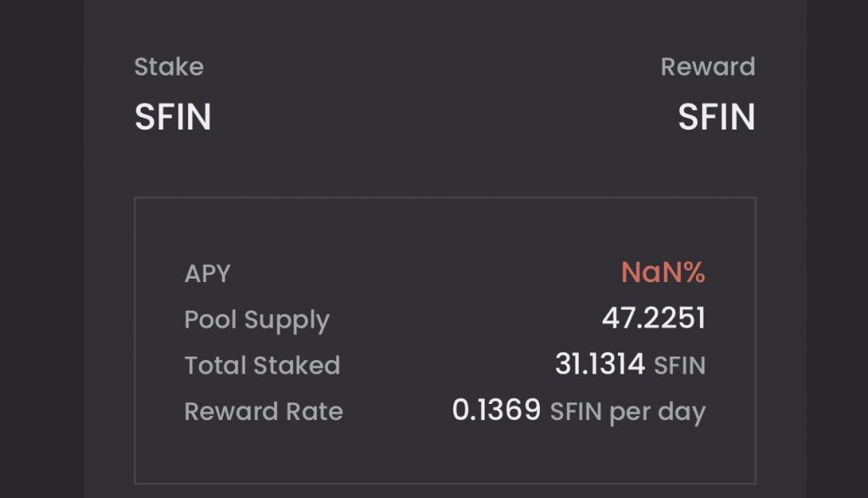Click the SFIN unit beside 31.1314
The height and width of the screenshot is (498, 868).
pyautogui.click(x=680, y=366)
